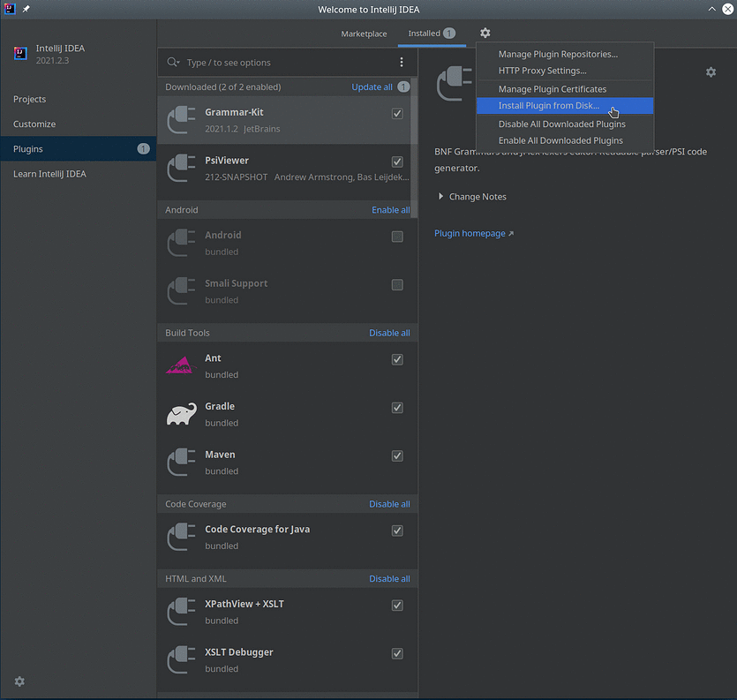Open the gear dropdown next to Installed tab
This screenshot has width=737, height=700.
(485, 32)
